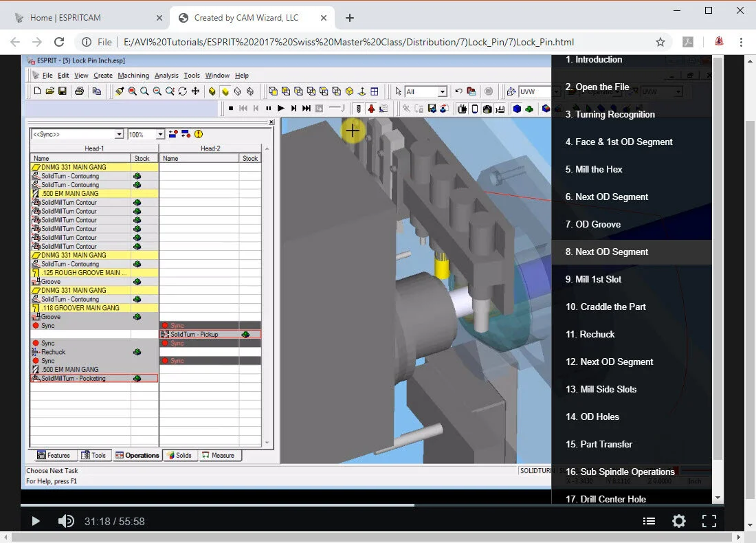This screenshot has height=543, width=756.
Task: Click the yellow exclamation warning icon
Action: [199, 134]
